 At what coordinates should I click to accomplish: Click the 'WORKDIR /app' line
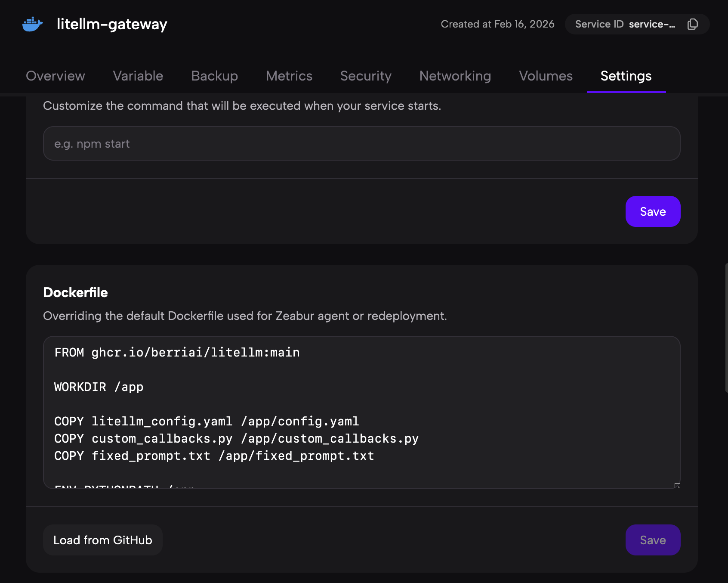tap(99, 387)
